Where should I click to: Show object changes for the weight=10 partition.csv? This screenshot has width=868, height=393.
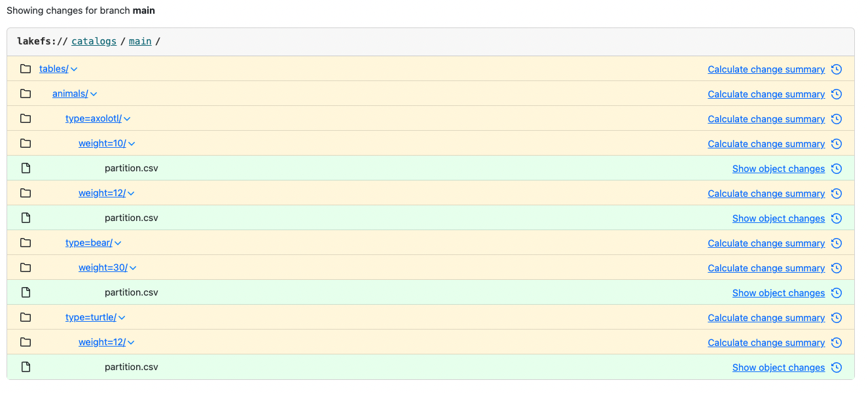(x=778, y=168)
